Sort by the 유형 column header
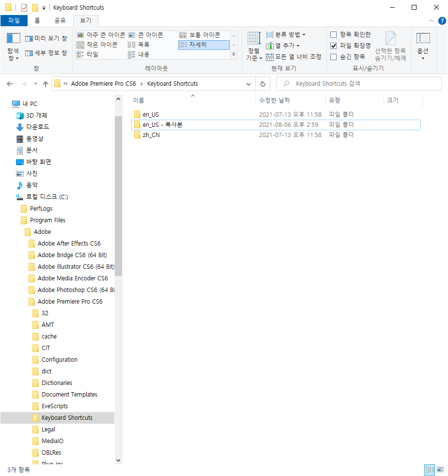 (x=355, y=100)
